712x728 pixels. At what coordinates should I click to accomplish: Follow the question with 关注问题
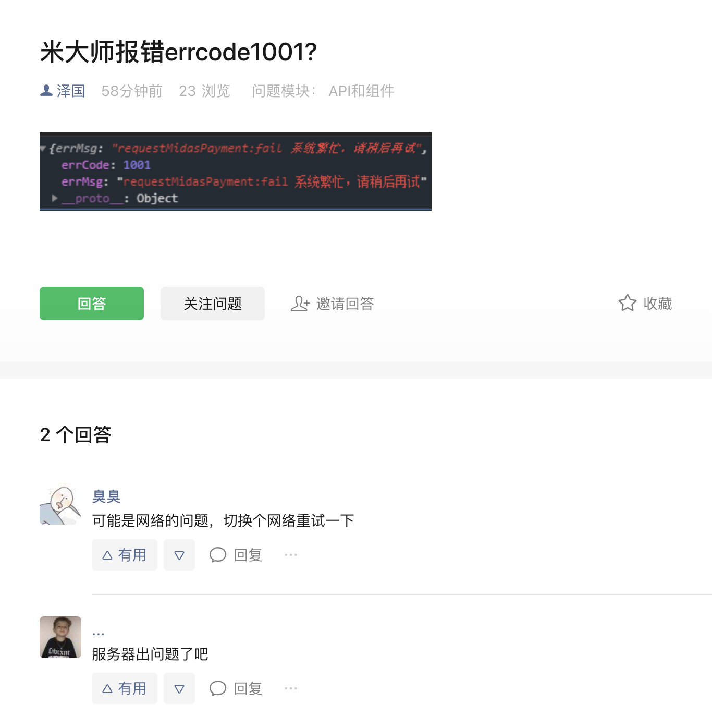213,304
